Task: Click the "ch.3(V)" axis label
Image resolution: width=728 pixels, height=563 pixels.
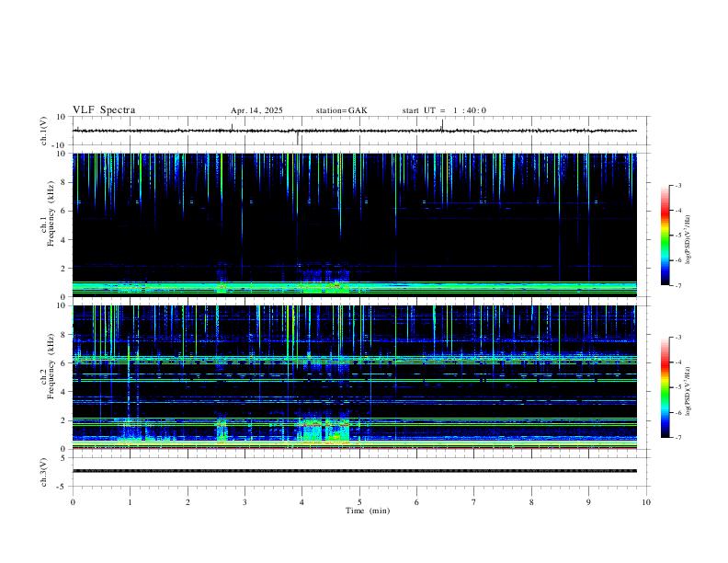Action: (44, 472)
